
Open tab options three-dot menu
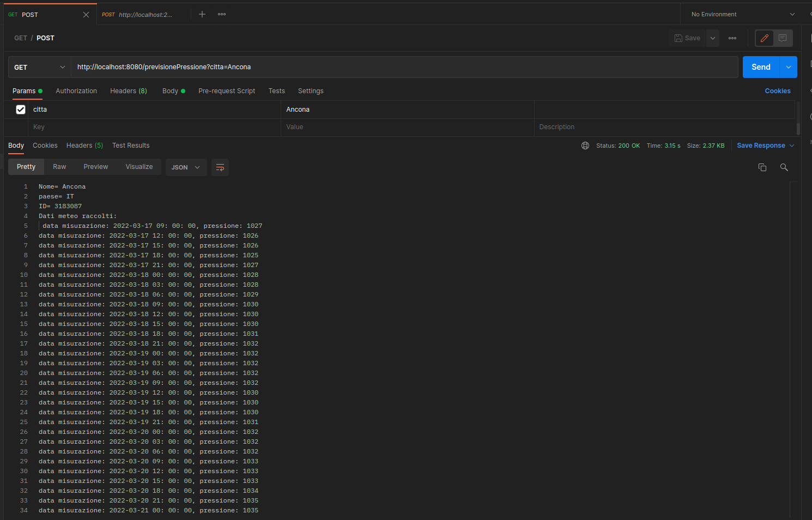click(222, 14)
